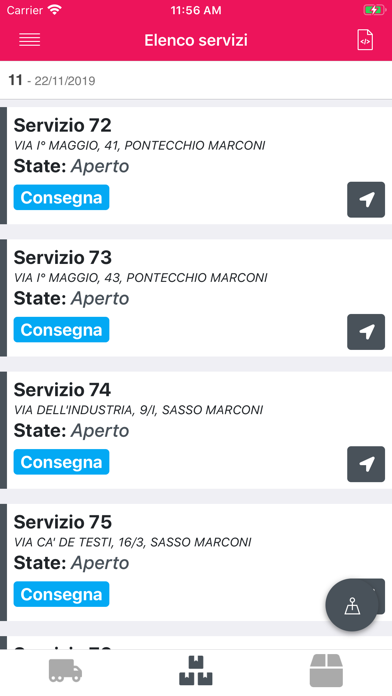Image resolution: width=392 pixels, height=696 pixels.
Task: Tap Consegna badge on Servizio 72
Action: coord(61,198)
